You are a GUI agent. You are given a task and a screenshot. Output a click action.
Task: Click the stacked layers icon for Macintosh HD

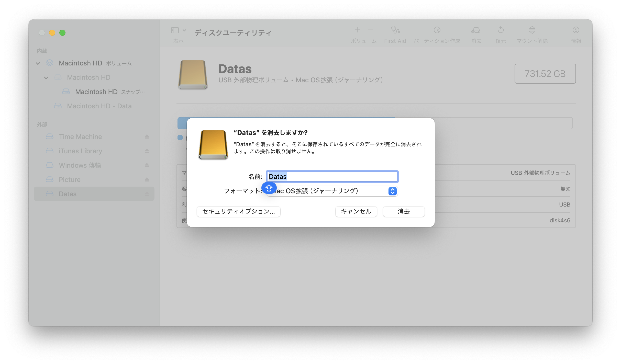pos(49,63)
